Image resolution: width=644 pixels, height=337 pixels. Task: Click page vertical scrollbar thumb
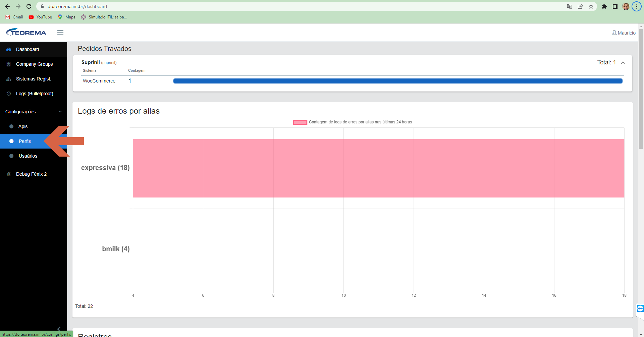(641, 89)
